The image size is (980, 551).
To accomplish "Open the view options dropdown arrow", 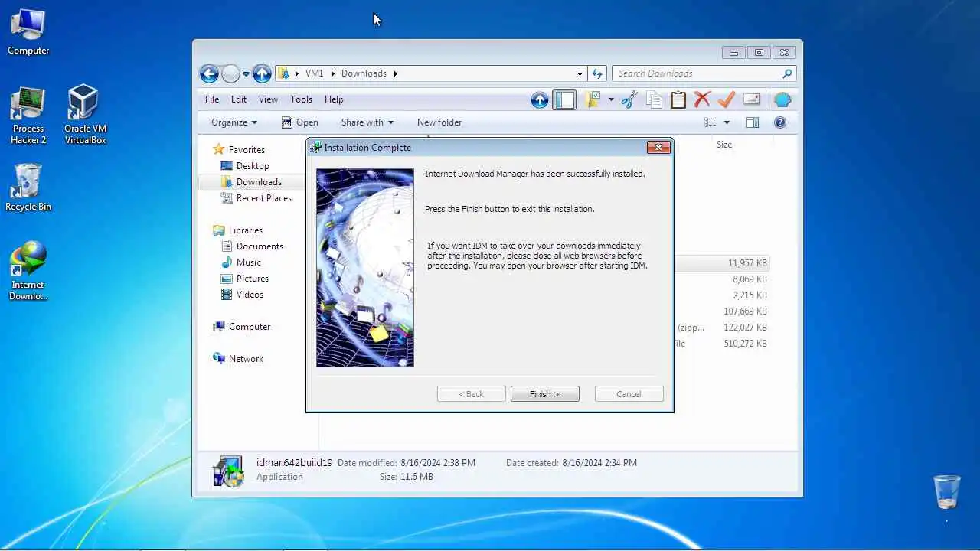I will 727,122.
